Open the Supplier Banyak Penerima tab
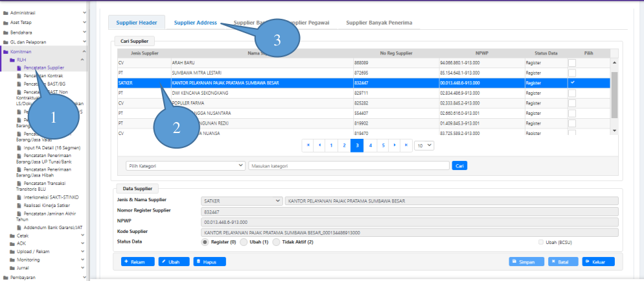The height and width of the screenshot is (281, 644). click(x=378, y=23)
